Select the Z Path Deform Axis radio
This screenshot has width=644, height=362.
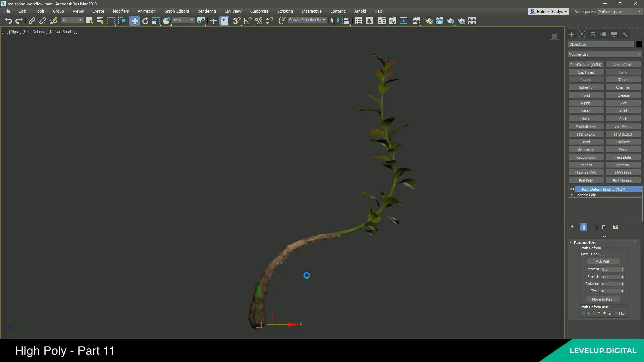point(605,313)
